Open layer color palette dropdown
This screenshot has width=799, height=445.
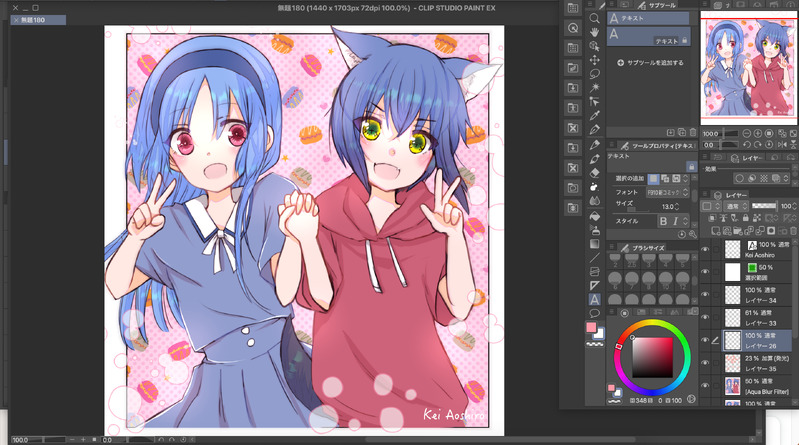click(x=709, y=206)
